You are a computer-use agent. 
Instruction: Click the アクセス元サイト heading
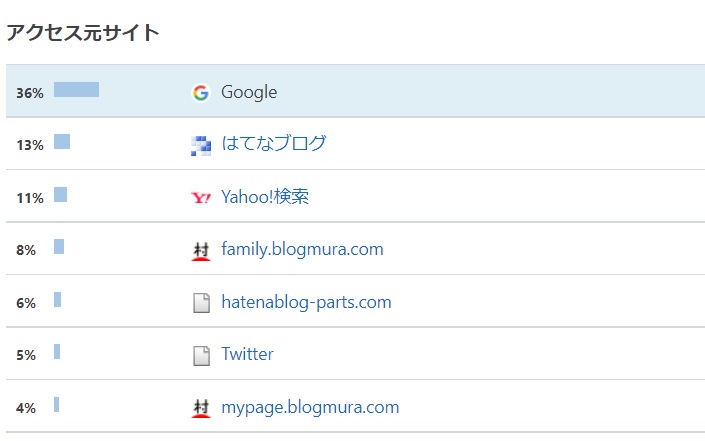pyautogui.click(x=83, y=33)
